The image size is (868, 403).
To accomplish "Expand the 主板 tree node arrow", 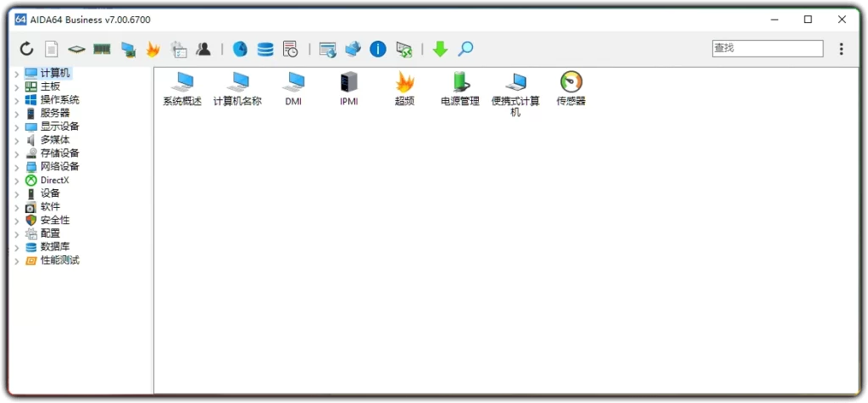I will [x=17, y=87].
